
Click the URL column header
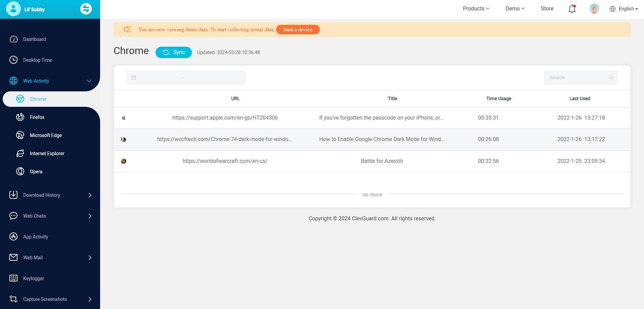[235, 99]
